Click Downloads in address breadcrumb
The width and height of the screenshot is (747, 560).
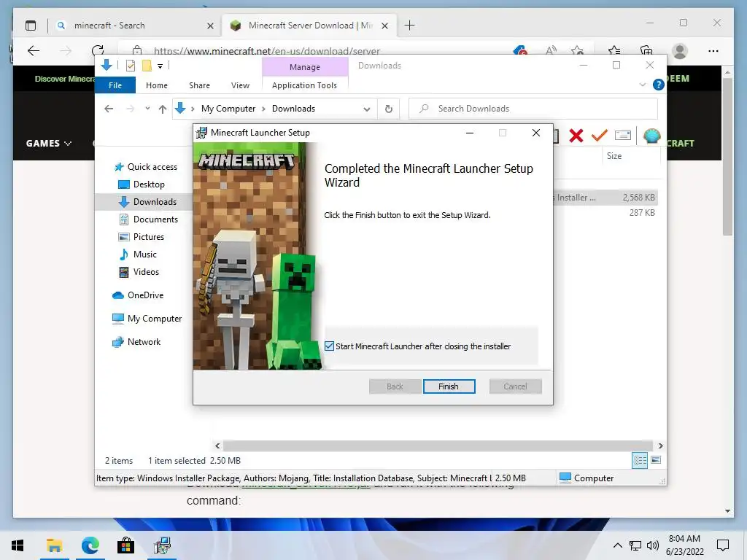coord(293,109)
